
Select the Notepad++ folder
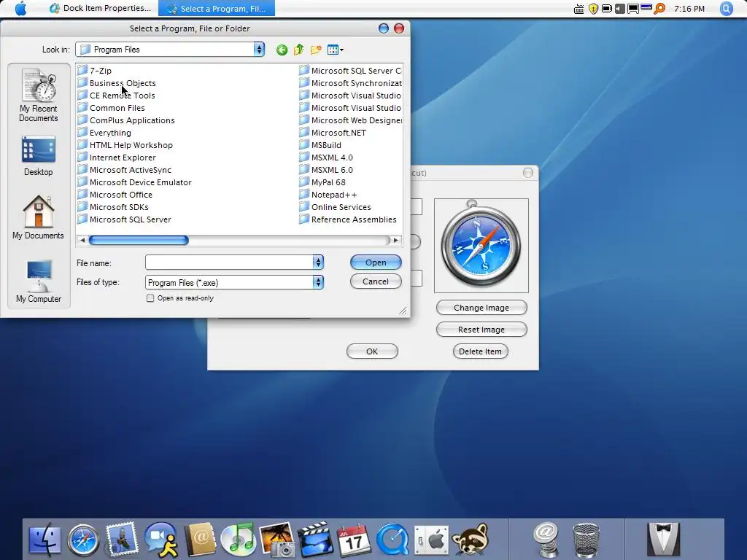pos(328,194)
